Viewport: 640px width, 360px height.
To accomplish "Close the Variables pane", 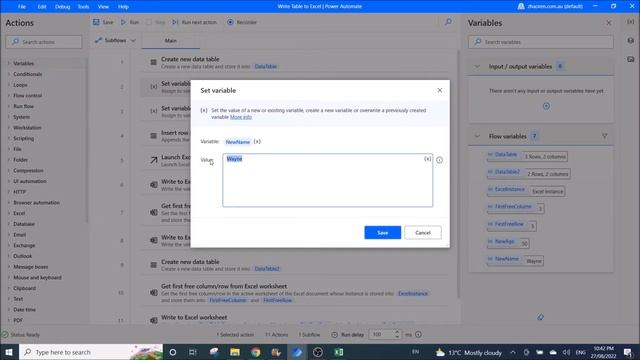I will click(609, 23).
